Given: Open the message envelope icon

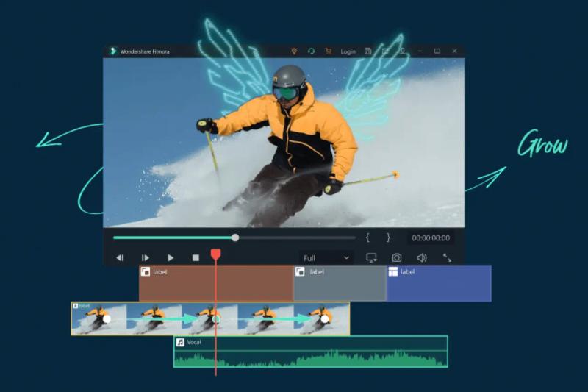Looking at the screenshot, I should pyautogui.click(x=385, y=51).
